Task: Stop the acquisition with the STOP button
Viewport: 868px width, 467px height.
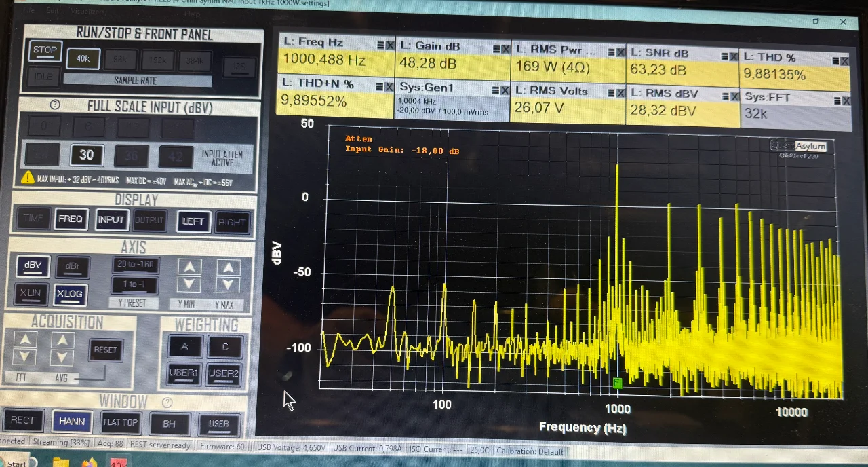Action: pyautogui.click(x=45, y=50)
